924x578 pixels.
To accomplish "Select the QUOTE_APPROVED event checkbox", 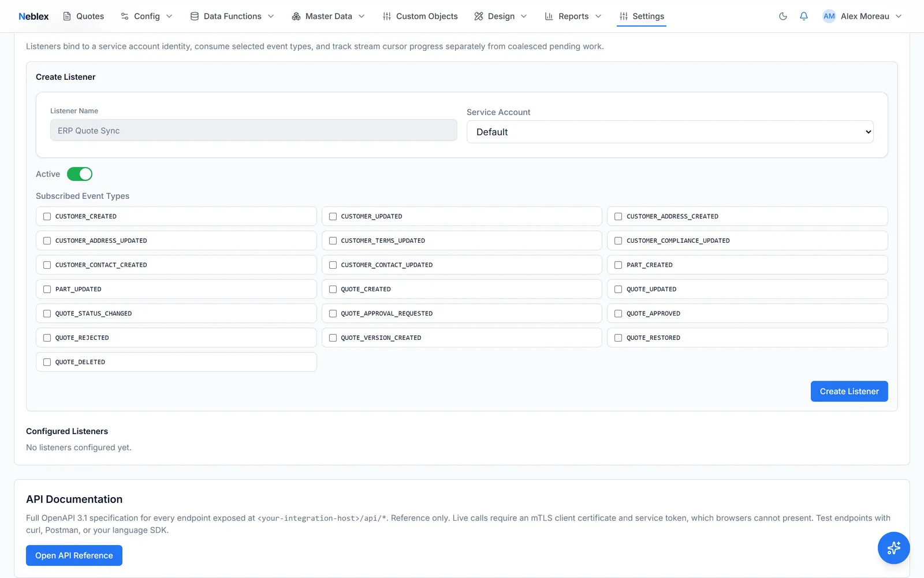I will pos(619,313).
